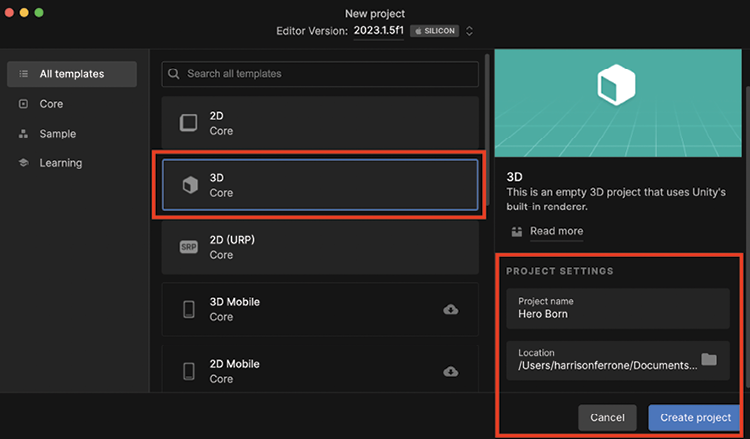Click the Sample category icon

[23, 133]
